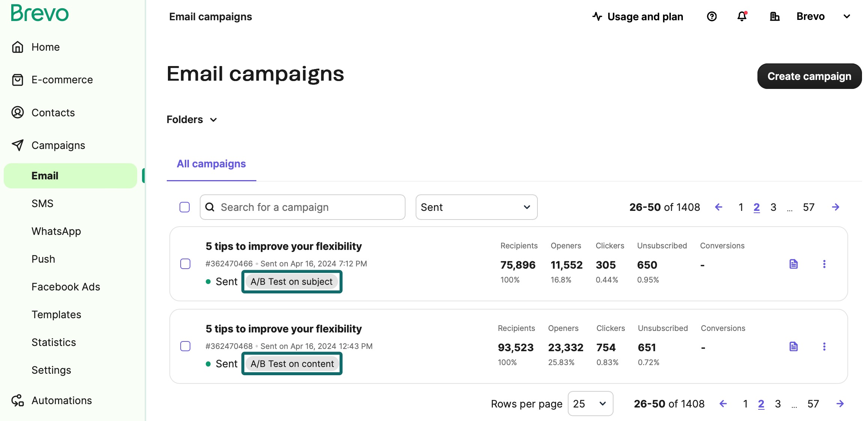This screenshot has height=421, width=868.
Task: Select the Campaigns icon in sidebar
Action: 18,145
